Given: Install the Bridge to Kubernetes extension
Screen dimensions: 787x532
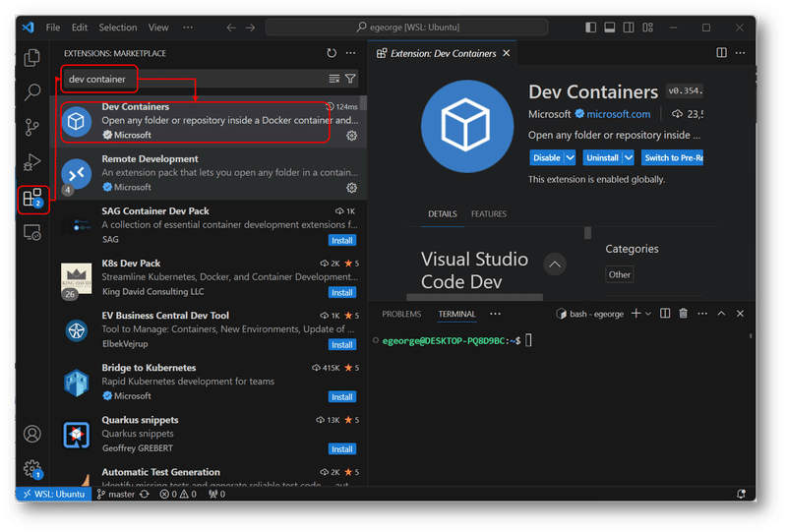Looking at the screenshot, I should pos(342,397).
